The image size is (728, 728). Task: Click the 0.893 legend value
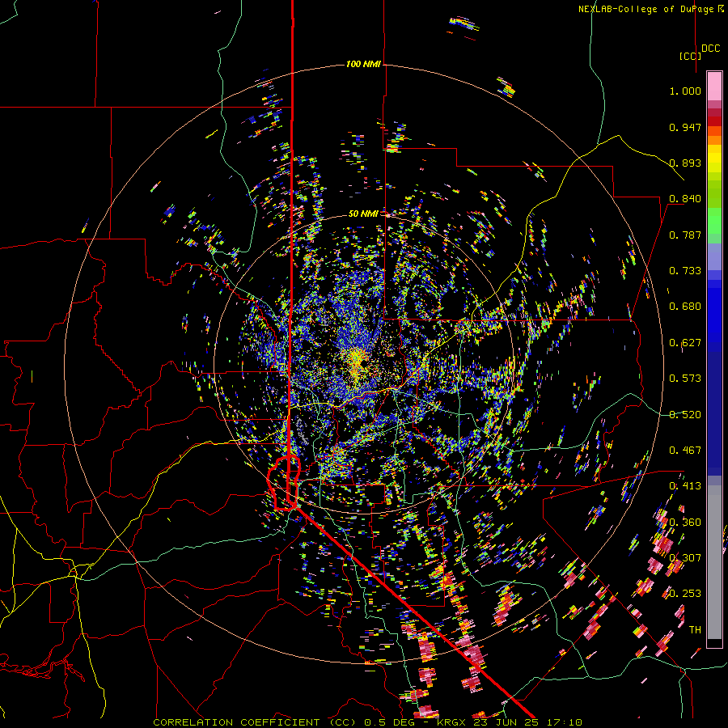pyautogui.click(x=685, y=163)
